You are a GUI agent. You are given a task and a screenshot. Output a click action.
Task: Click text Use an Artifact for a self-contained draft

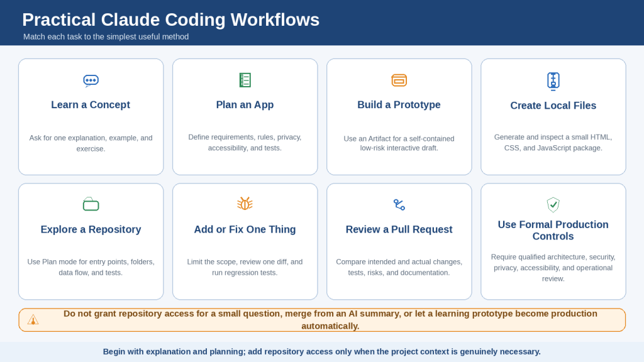click(399, 143)
